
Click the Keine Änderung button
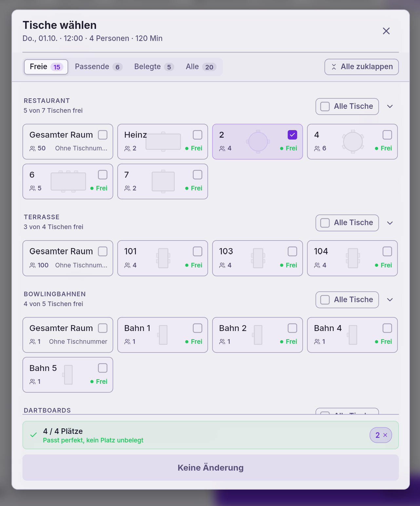click(211, 468)
